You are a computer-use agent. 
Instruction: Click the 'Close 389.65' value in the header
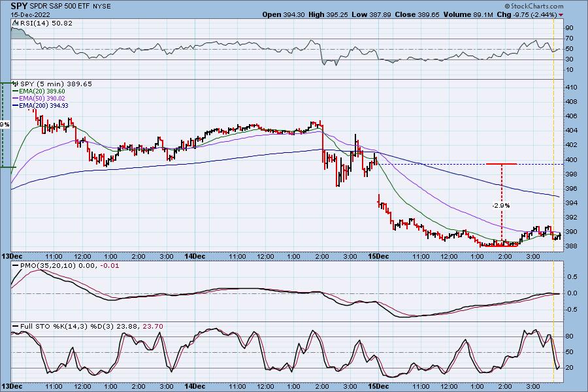click(417, 14)
